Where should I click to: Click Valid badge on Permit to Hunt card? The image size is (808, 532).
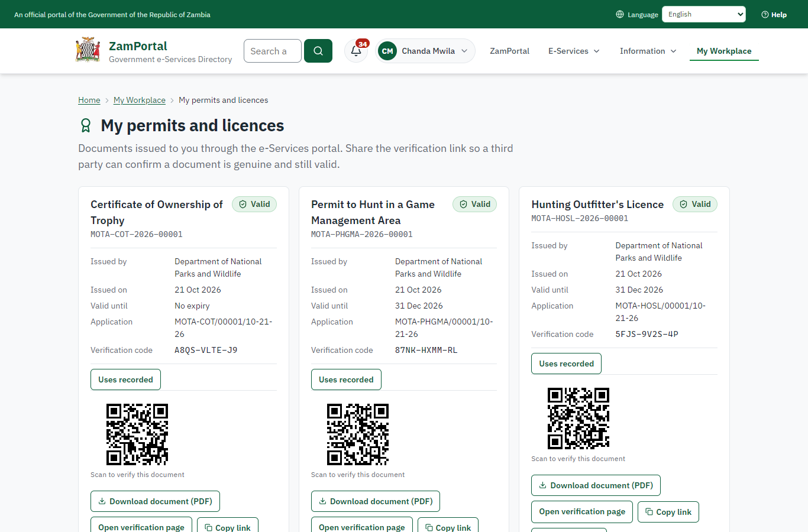(475, 204)
